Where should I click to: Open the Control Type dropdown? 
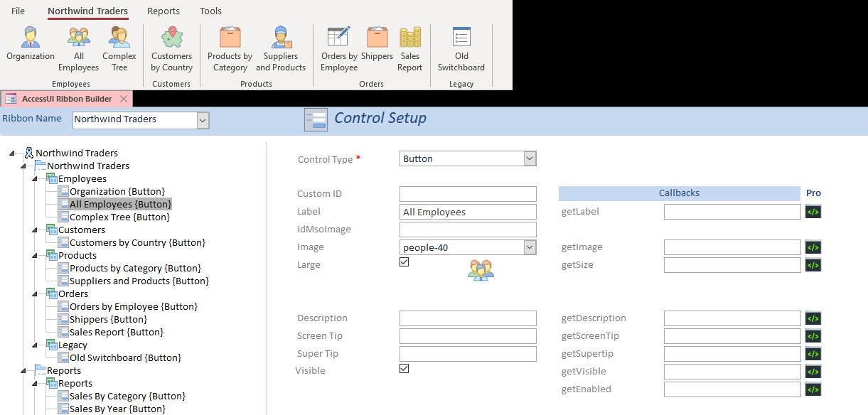[x=530, y=158]
